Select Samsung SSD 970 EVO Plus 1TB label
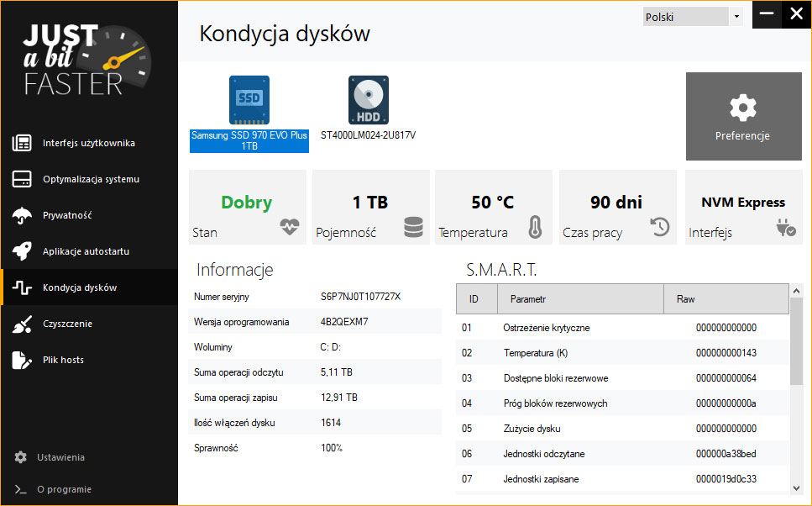The width and height of the screenshot is (812, 506). [249, 141]
